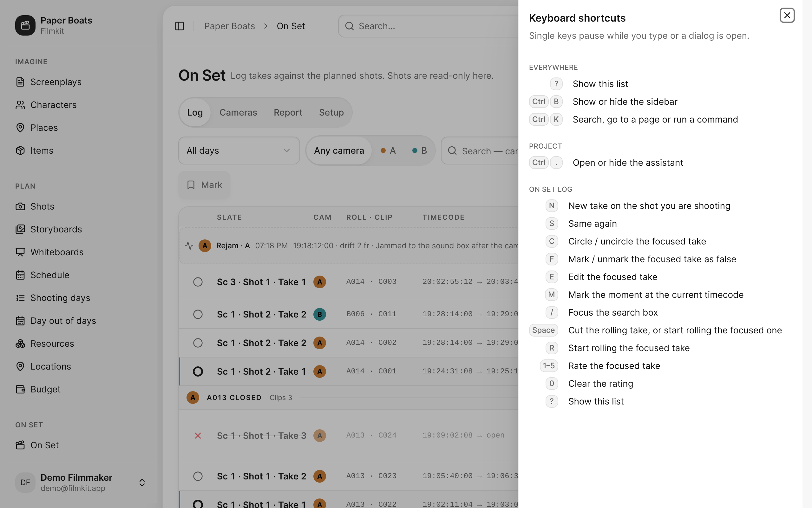This screenshot has height=508, width=812.
Task: Open the Budget page
Action: 81,389
